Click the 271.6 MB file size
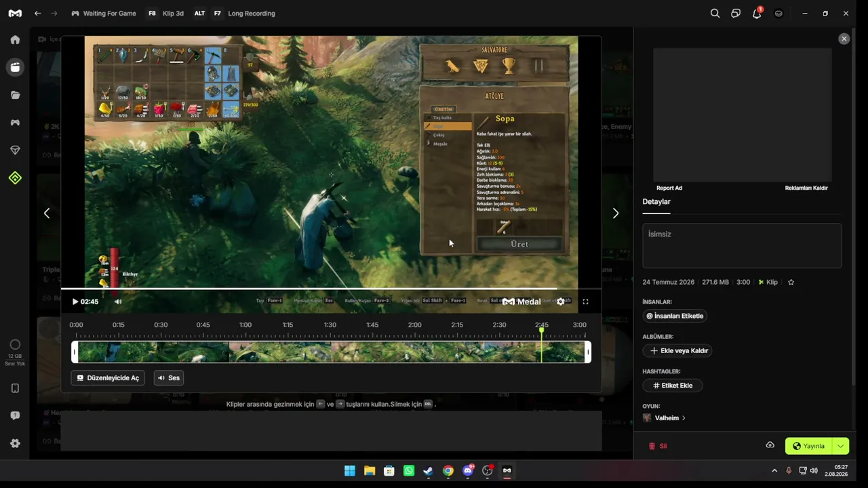Image resolution: width=868 pixels, height=488 pixels. pyautogui.click(x=715, y=282)
